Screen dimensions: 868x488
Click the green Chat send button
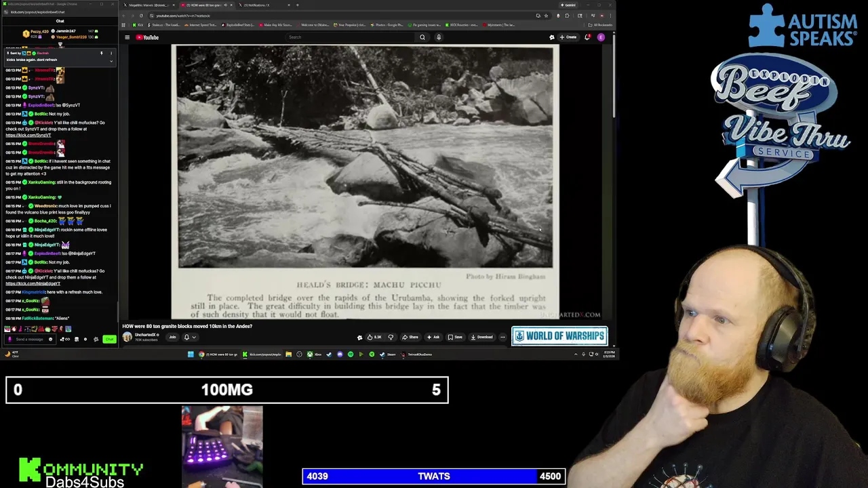pyautogui.click(x=109, y=339)
